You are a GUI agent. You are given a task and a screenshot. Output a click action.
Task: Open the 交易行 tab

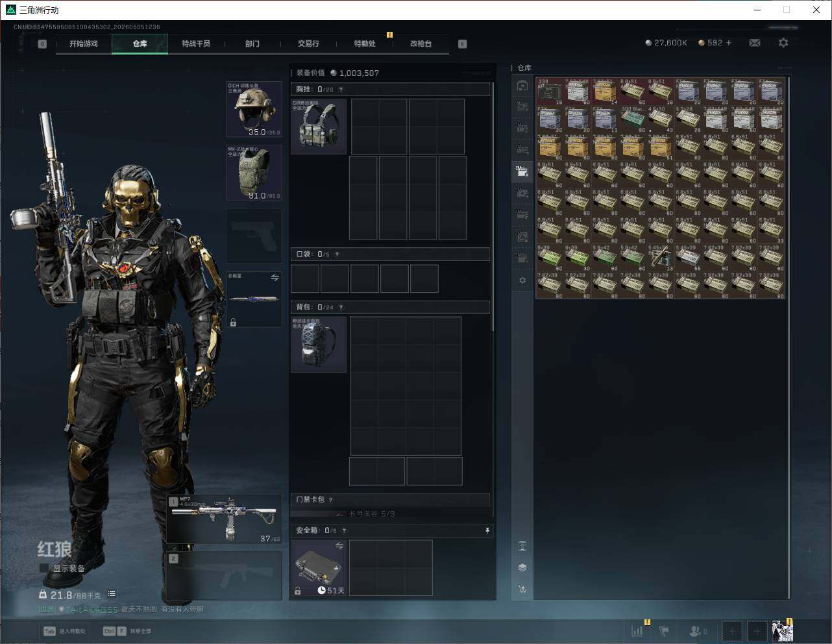(x=308, y=43)
